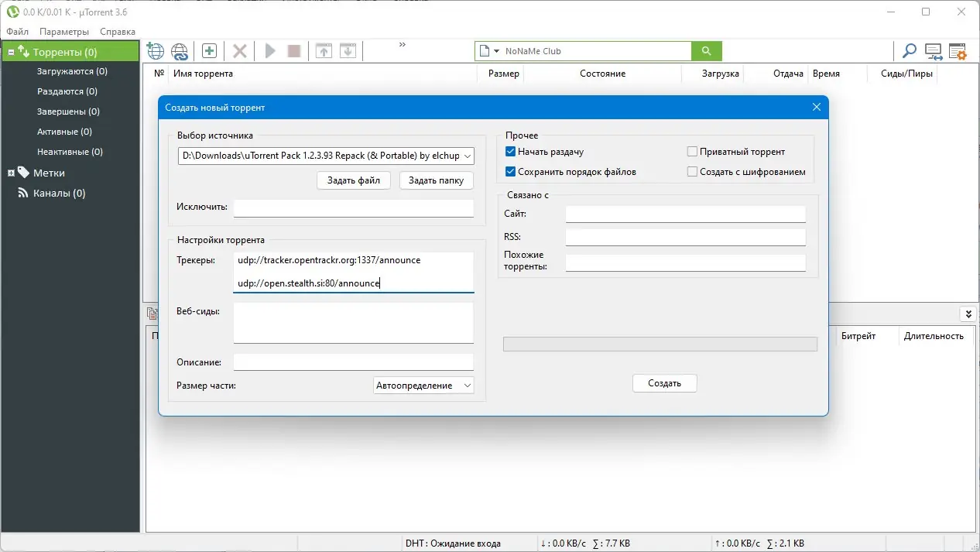Open the Add Torrent from URL icon
Image resolution: width=980 pixels, height=552 pixels.
[x=155, y=50]
